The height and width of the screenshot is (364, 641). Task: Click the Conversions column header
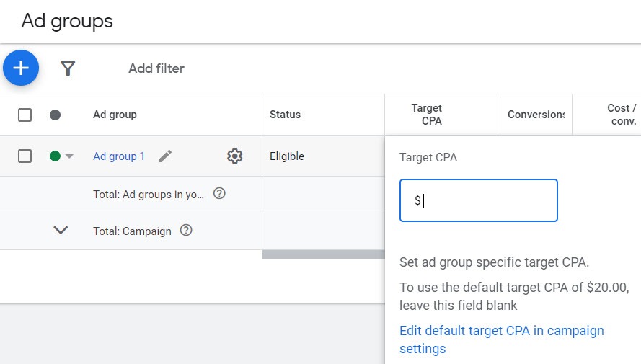[x=535, y=115]
